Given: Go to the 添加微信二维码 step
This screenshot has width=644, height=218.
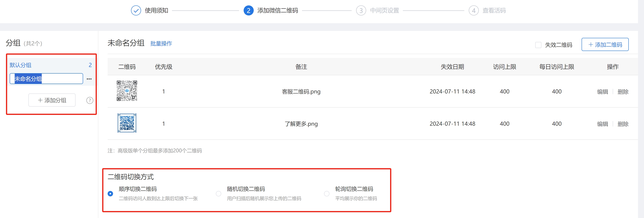Looking at the screenshot, I should (278, 10).
